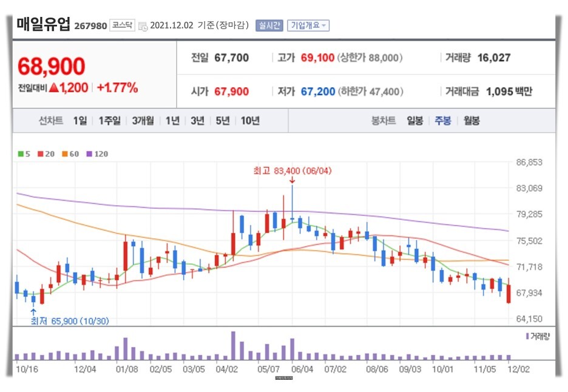
Task: Click the 실시간 real-time button
Action: pos(269,25)
